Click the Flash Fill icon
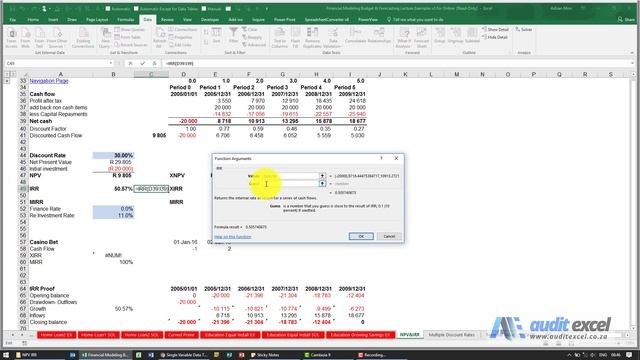The width and height of the screenshot is (640, 360). coord(295,38)
